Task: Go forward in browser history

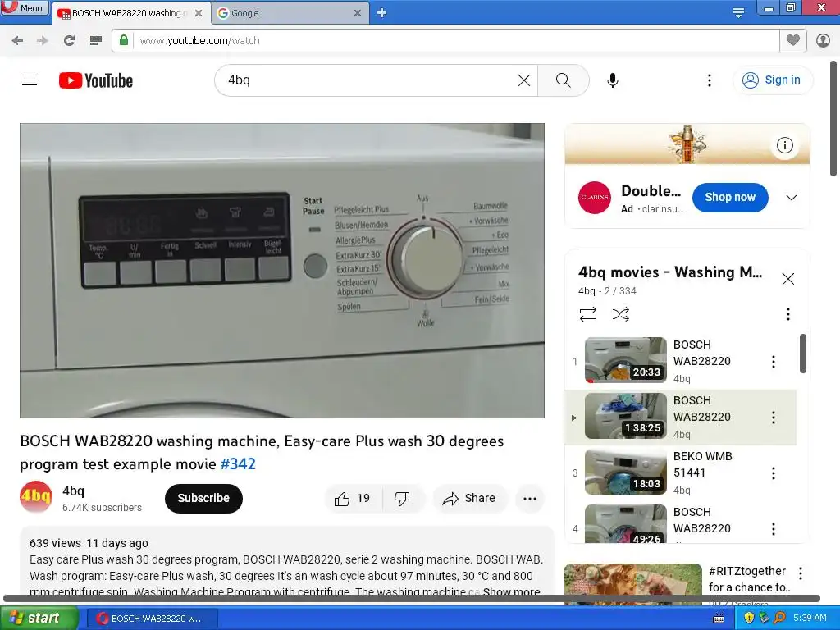Action: click(x=43, y=41)
